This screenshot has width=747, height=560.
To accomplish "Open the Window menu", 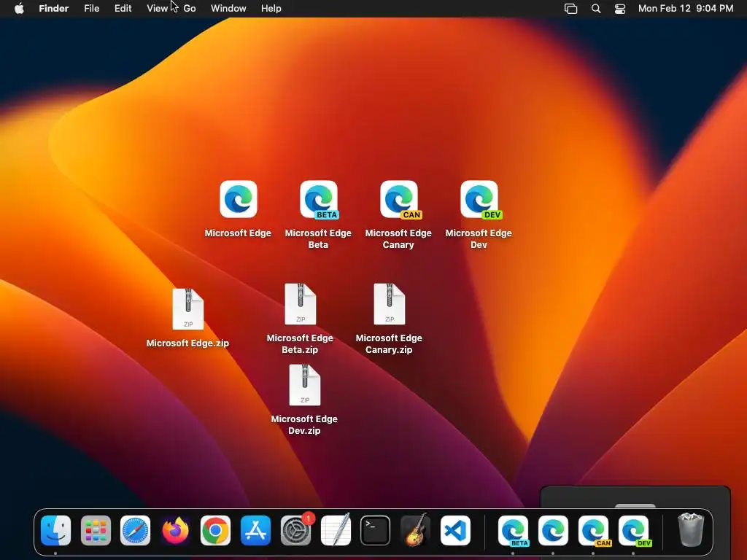I will tap(228, 8).
